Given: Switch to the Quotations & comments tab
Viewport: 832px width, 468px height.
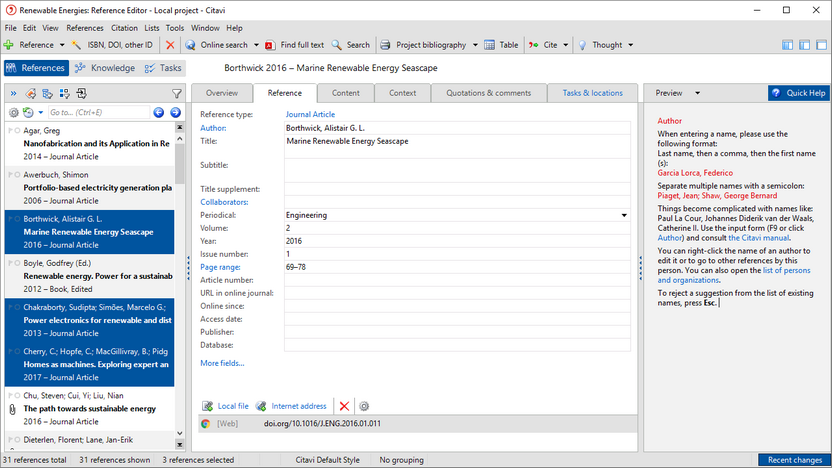Looking at the screenshot, I should (489, 93).
